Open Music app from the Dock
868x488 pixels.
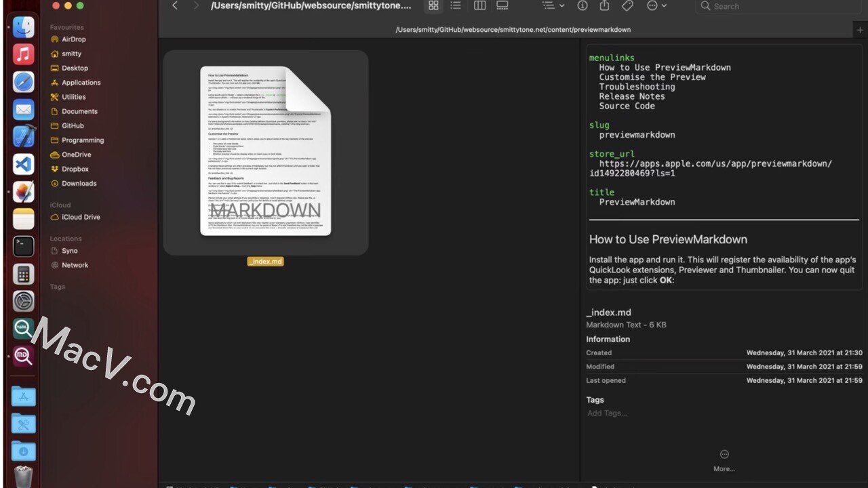[24, 54]
